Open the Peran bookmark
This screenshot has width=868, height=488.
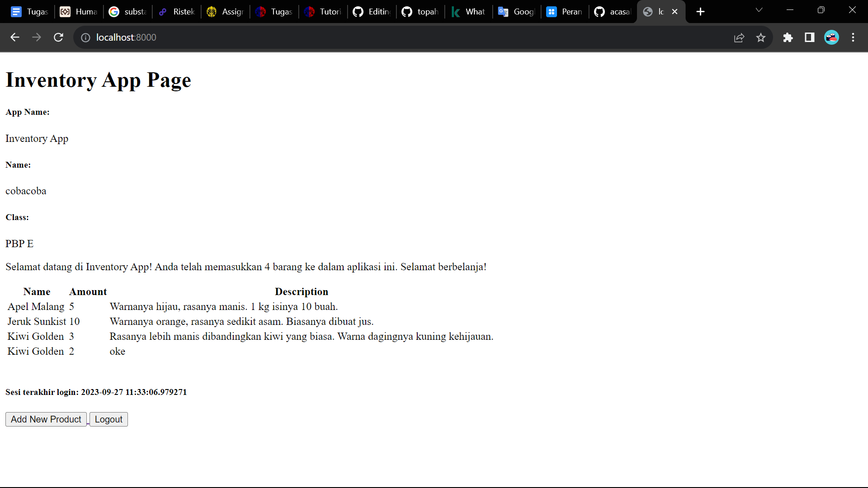coord(564,11)
